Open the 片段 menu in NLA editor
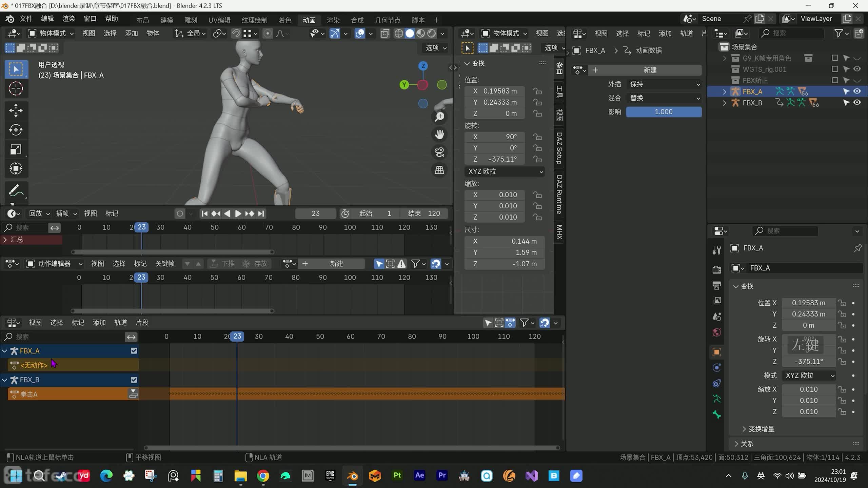 pos(142,323)
